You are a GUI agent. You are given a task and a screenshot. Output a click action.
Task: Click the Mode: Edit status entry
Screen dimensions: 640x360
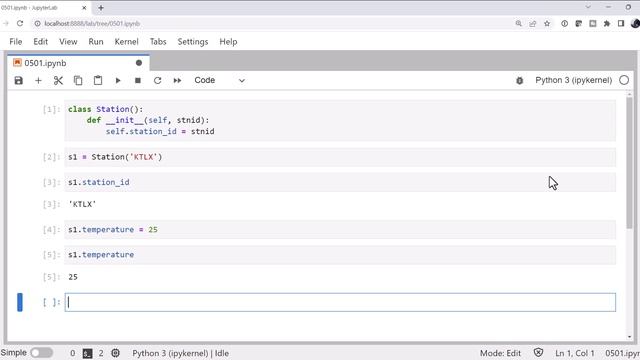[x=500, y=353]
